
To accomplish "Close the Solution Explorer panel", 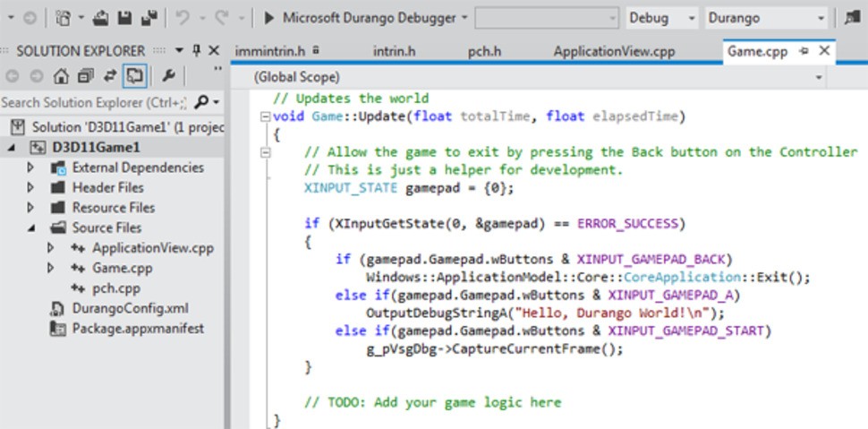I will coord(214,50).
